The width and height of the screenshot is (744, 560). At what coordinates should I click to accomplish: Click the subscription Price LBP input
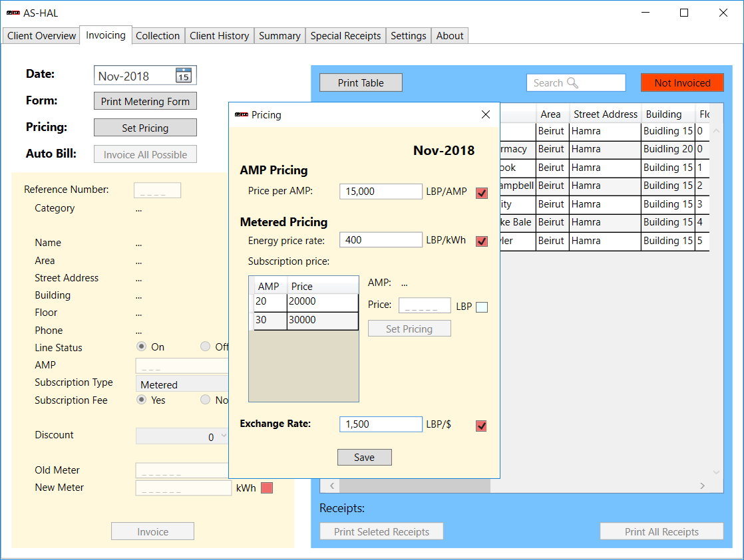[425, 305]
